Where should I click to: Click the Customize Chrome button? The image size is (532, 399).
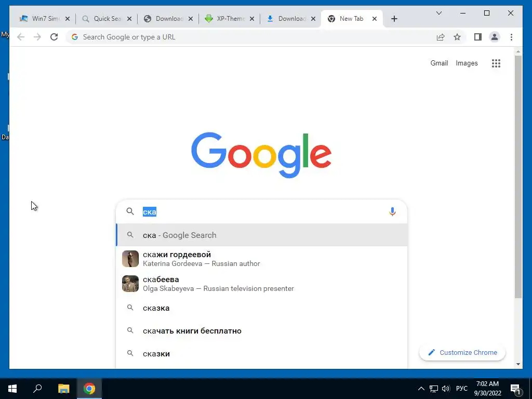[x=462, y=353]
